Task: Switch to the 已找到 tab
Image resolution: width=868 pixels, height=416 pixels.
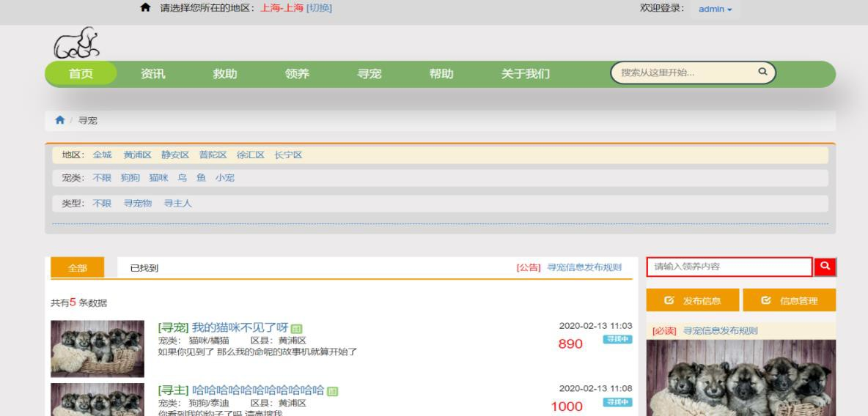Action: click(144, 268)
